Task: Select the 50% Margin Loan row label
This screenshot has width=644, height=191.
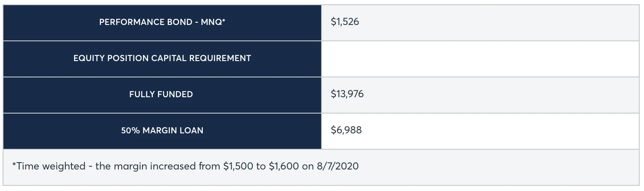Action: coord(162,131)
